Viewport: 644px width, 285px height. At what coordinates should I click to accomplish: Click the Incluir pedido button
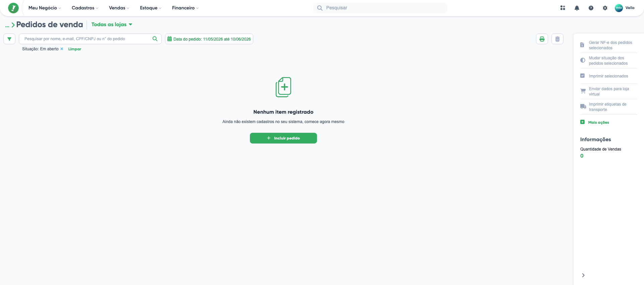click(283, 138)
